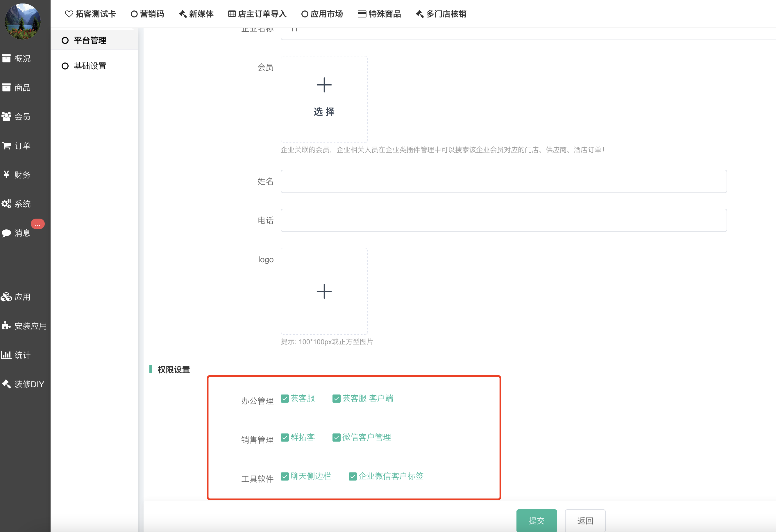Click the green 提交 submit button
776x532 pixels.
click(536, 520)
